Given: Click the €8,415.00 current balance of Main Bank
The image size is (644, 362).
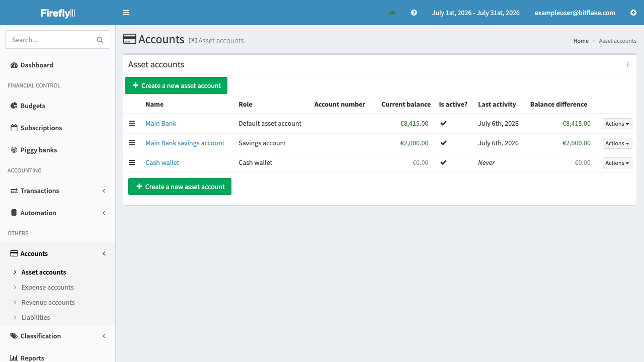Looking at the screenshot, I should [x=414, y=123].
